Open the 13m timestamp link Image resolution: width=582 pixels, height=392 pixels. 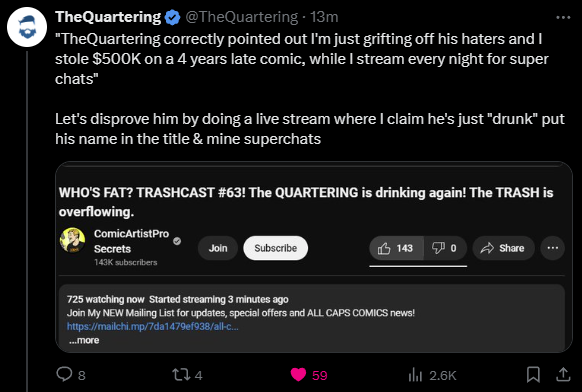point(324,17)
